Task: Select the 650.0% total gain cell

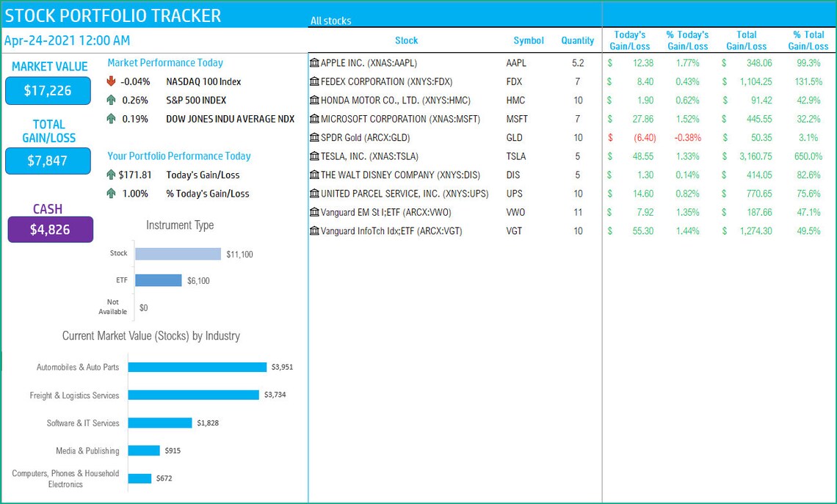Action: point(808,156)
